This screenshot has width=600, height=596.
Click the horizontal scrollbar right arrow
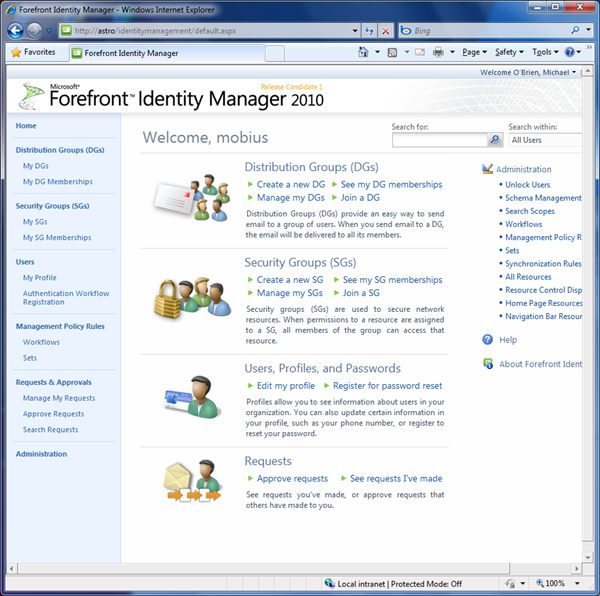577,568
